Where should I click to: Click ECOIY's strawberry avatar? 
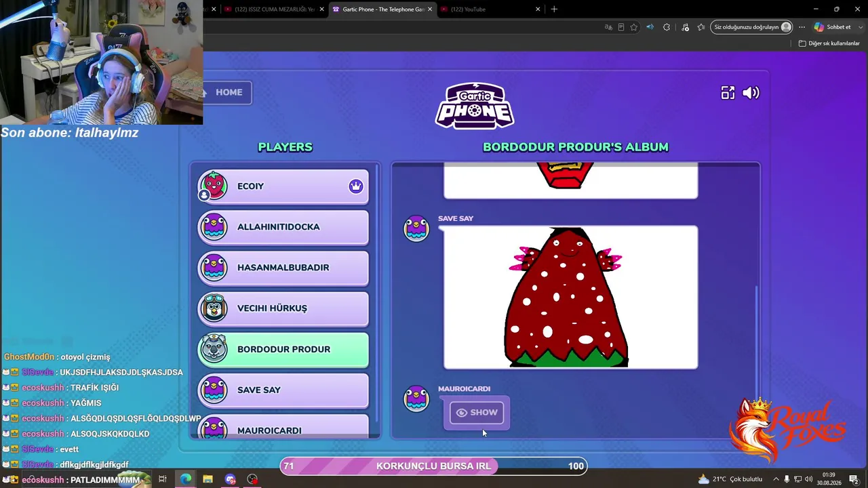214,186
